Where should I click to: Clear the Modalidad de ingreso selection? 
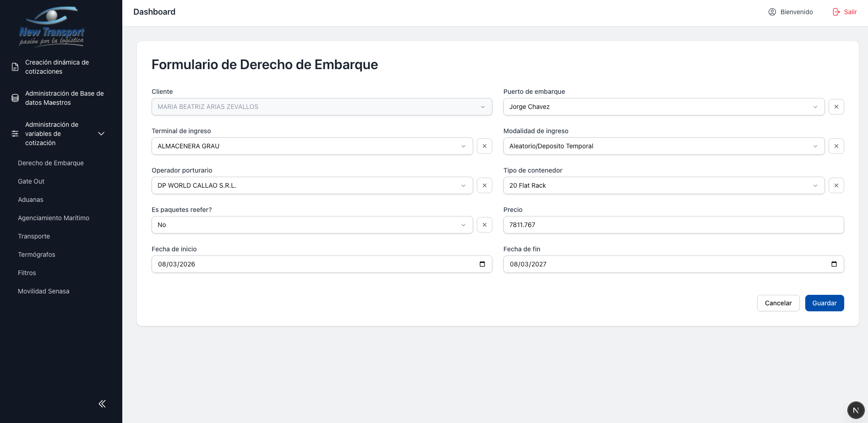click(836, 146)
